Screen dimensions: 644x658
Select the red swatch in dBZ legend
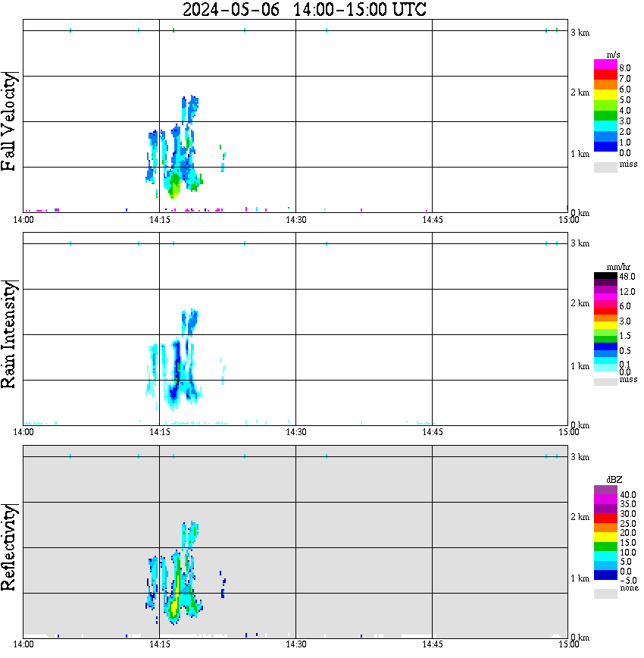tap(605, 519)
